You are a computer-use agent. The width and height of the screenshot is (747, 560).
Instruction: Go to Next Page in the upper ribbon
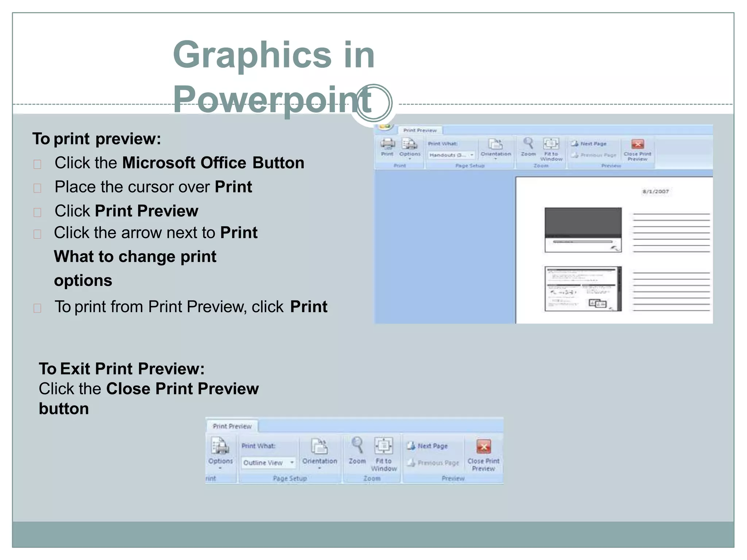tap(589, 144)
